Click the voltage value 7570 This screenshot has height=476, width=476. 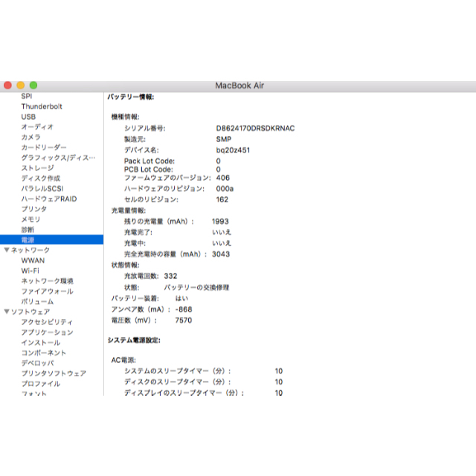pos(184,321)
